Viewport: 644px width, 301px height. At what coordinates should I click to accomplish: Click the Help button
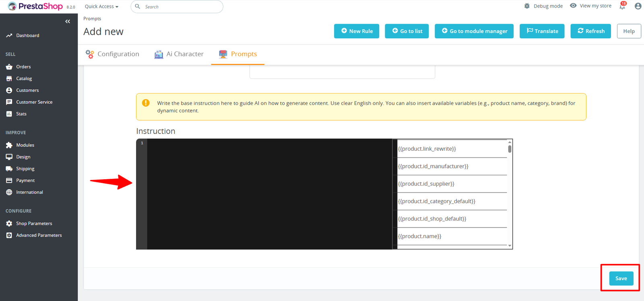(629, 31)
